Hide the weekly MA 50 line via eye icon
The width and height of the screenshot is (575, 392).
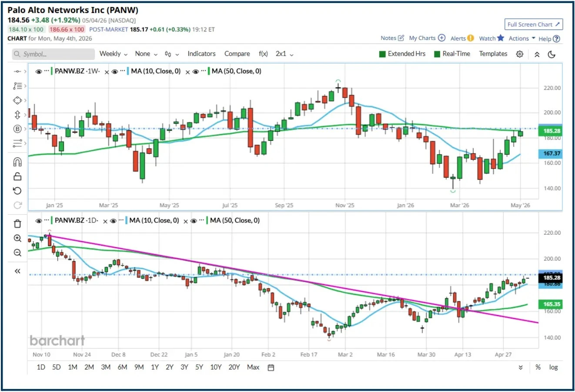click(195, 72)
